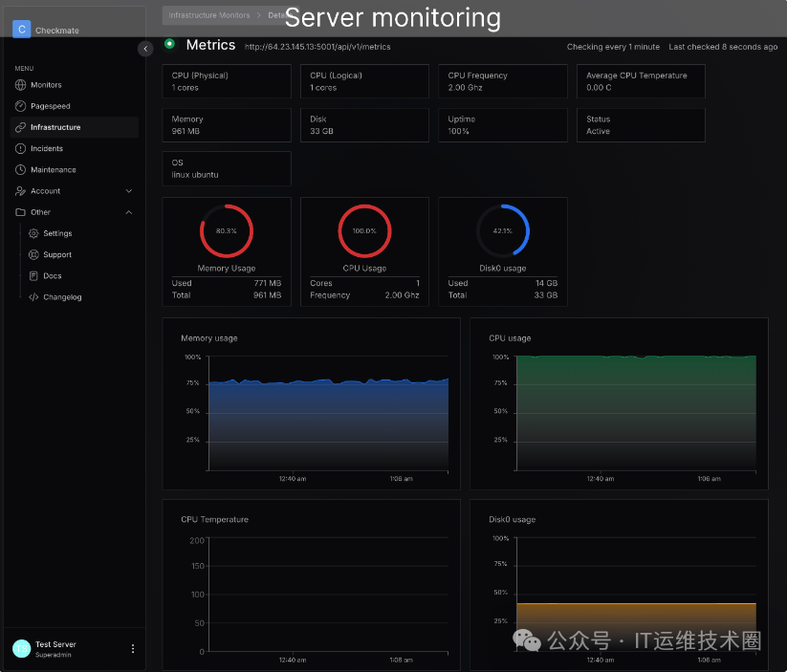Click the OS linux ubuntu card
This screenshot has height=672, width=787.
coord(227,168)
